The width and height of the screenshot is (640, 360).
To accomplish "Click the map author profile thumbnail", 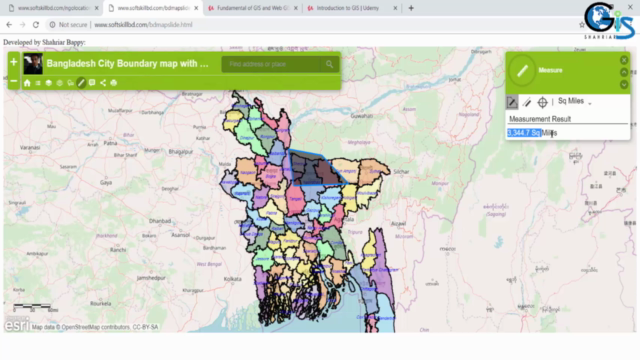I will (x=33, y=64).
